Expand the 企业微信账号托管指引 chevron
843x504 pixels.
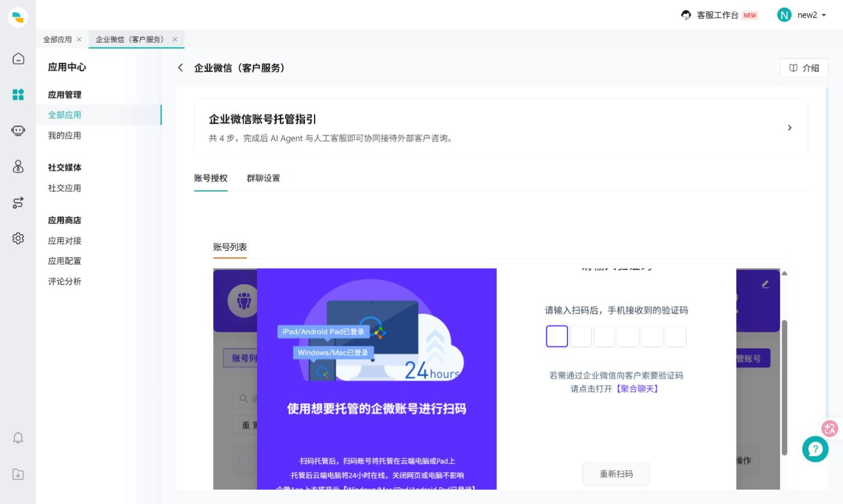point(790,128)
